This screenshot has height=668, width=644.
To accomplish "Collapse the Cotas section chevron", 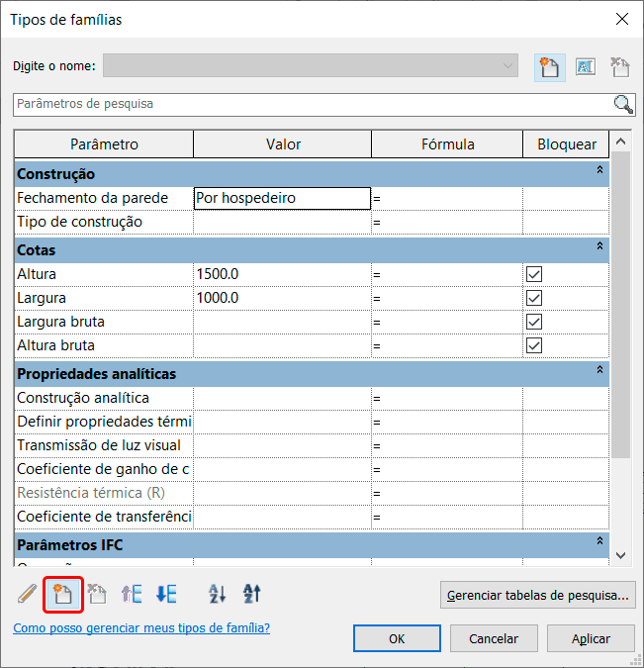I will point(598,245).
